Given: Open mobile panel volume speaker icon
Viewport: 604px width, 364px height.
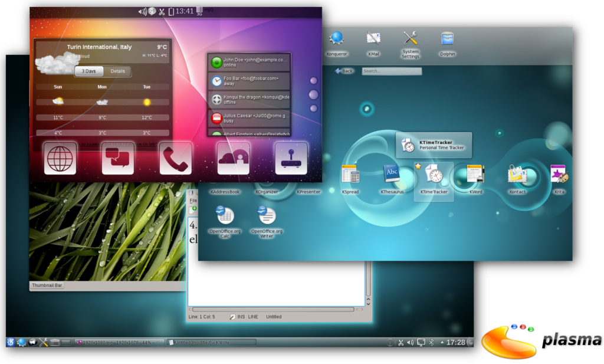Looking at the screenshot, I should pos(142,12).
